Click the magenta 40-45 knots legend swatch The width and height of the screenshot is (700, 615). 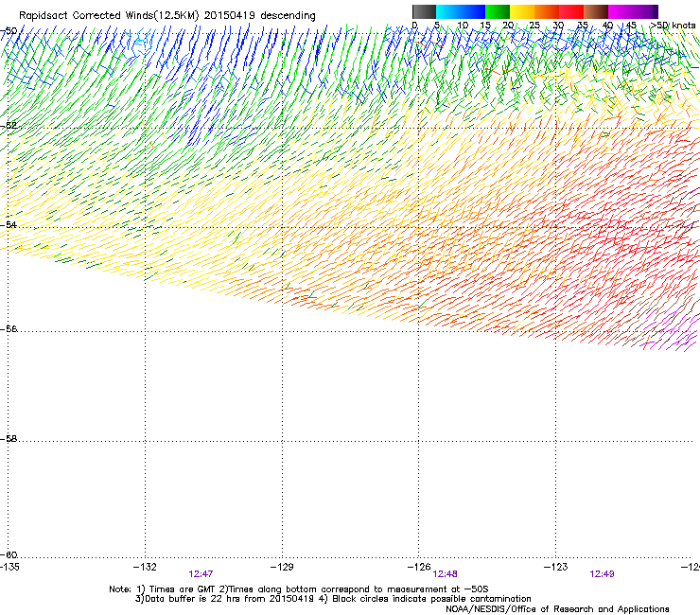point(621,11)
